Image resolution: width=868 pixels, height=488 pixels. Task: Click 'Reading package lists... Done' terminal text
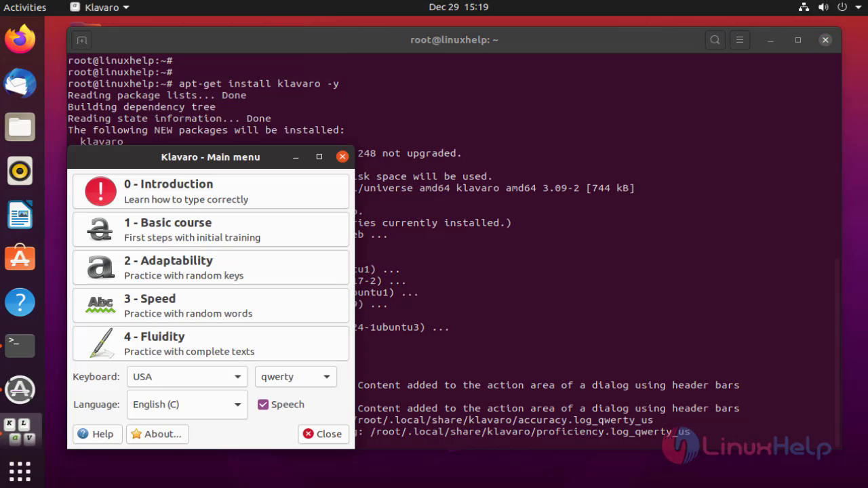(157, 95)
